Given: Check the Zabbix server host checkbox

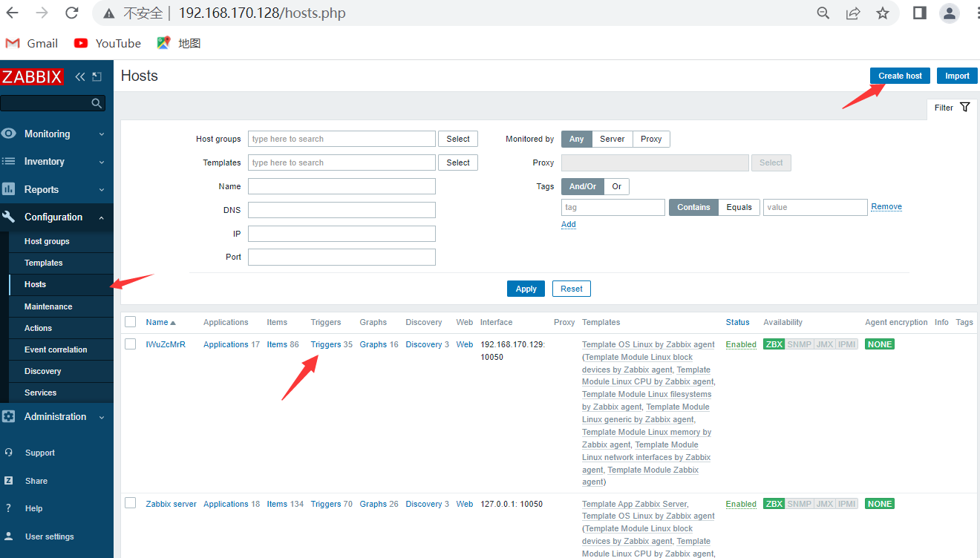Looking at the screenshot, I should [131, 503].
